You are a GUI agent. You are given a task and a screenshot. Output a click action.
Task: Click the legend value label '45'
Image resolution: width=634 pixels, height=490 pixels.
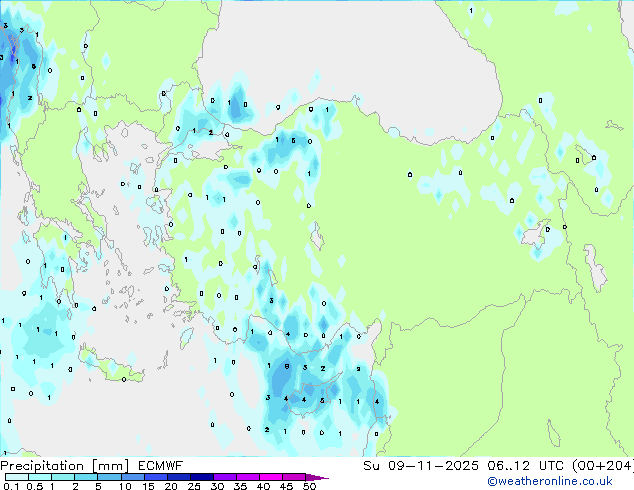(x=286, y=486)
